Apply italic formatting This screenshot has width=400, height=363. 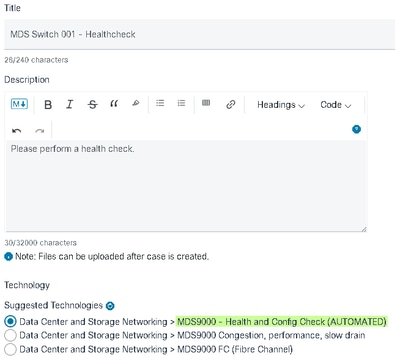pyautogui.click(x=69, y=105)
